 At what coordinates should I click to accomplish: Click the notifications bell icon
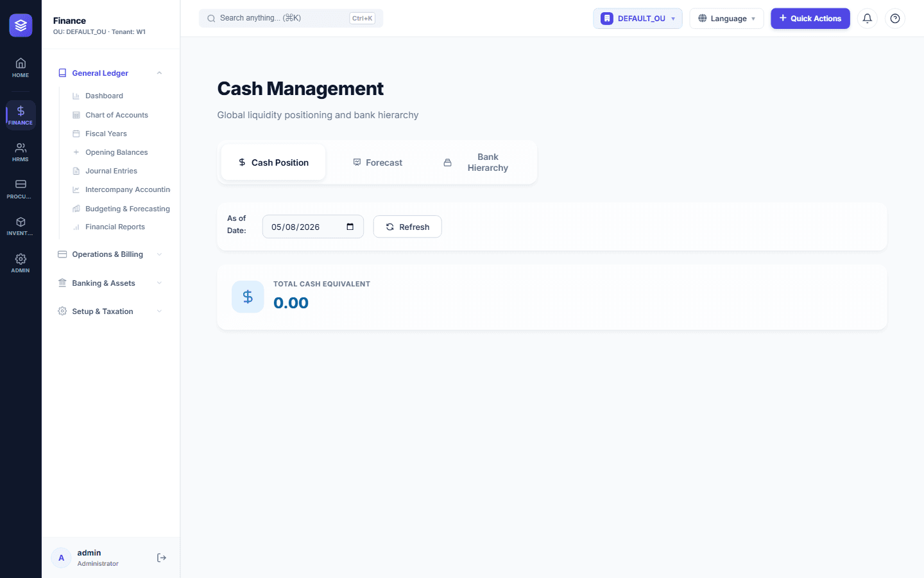click(x=867, y=19)
